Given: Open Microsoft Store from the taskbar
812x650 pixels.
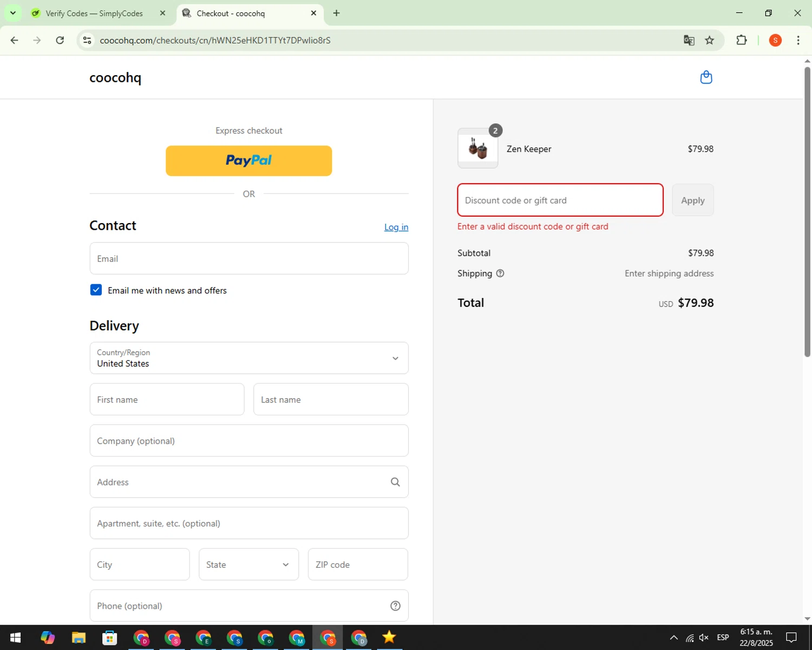Looking at the screenshot, I should click(x=110, y=638).
